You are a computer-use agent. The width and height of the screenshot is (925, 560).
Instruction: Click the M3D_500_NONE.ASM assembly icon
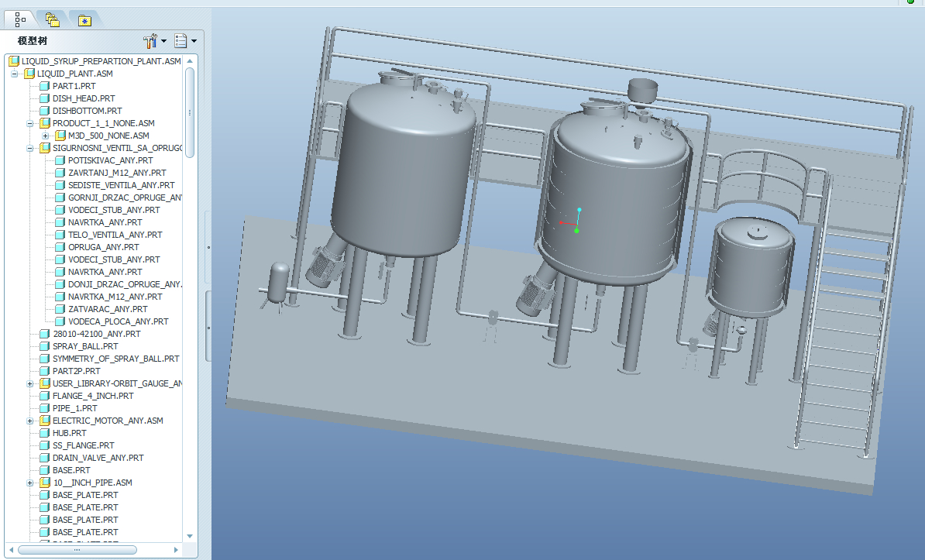pos(60,136)
